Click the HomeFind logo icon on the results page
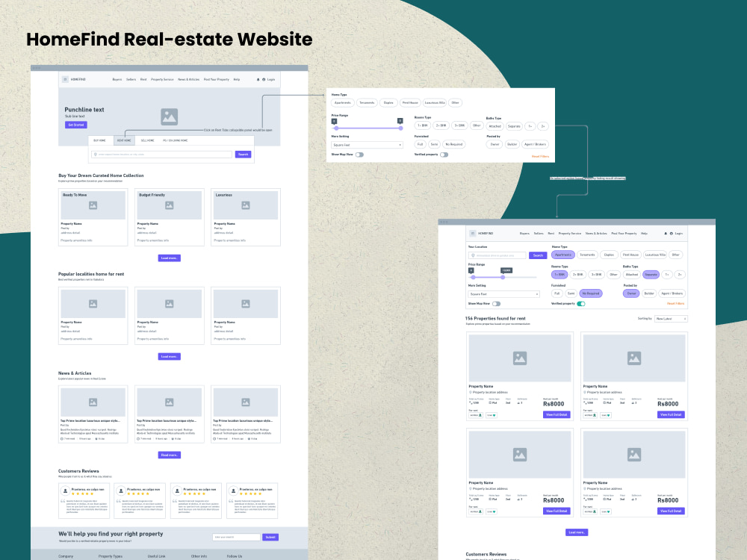This screenshot has width=747, height=560. (473, 233)
